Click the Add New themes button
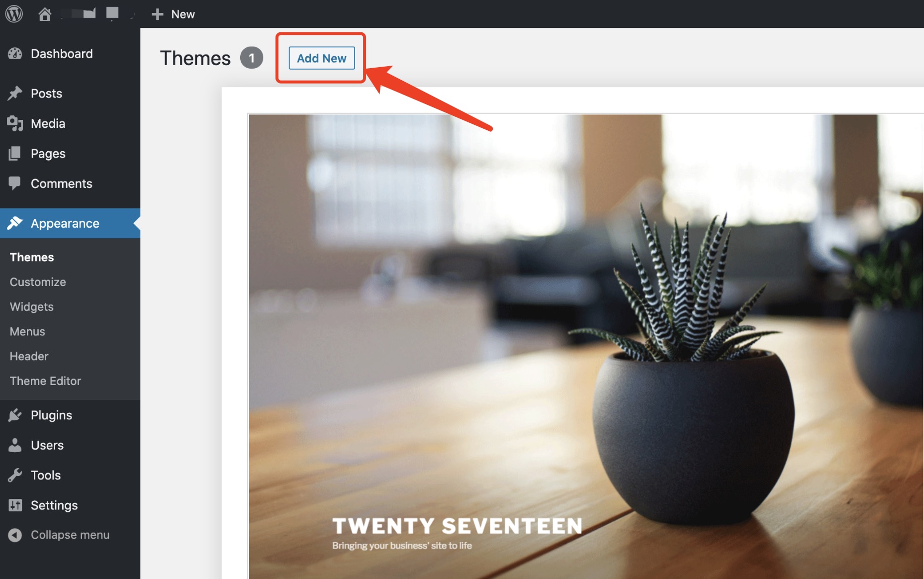The image size is (924, 579). [322, 58]
